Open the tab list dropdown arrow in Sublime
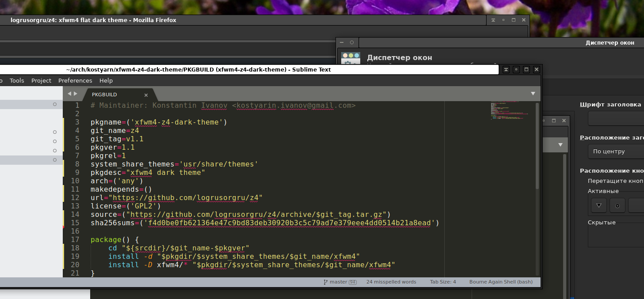The width and height of the screenshot is (644, 299). point(533,94)
